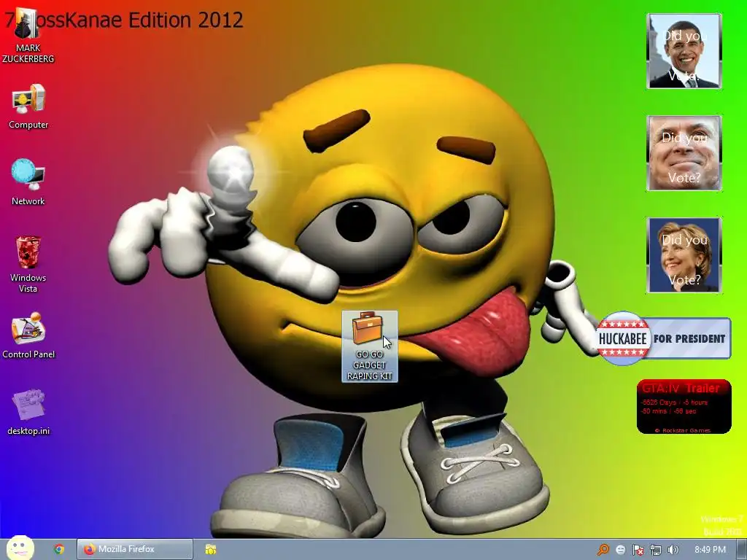Click the volume speaker tray icon

pos(673,550)
